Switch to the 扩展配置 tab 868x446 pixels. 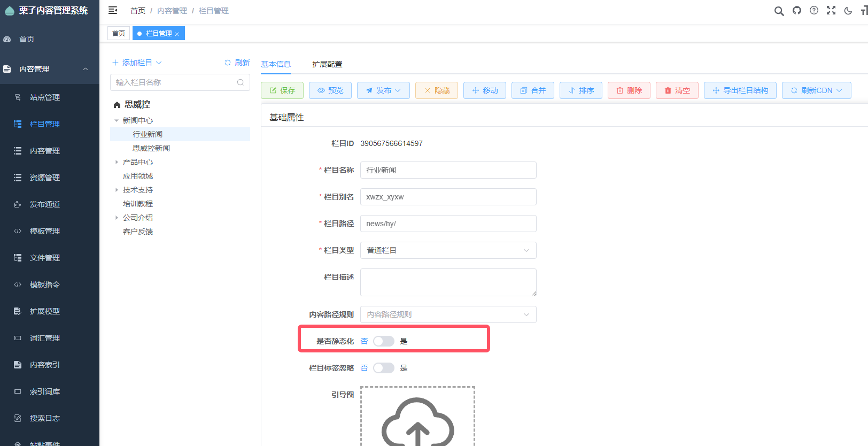(x=327, y=64)
